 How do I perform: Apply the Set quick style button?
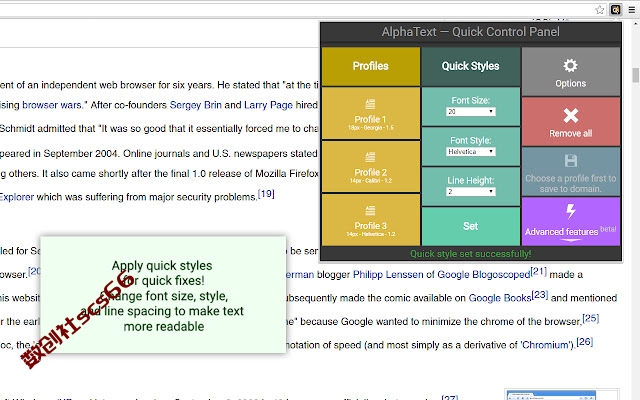(x=471, y=226)
